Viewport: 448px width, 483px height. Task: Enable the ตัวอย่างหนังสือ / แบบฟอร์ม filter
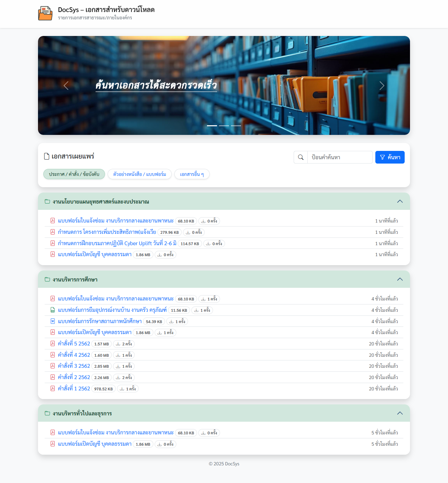coord(139,174)
